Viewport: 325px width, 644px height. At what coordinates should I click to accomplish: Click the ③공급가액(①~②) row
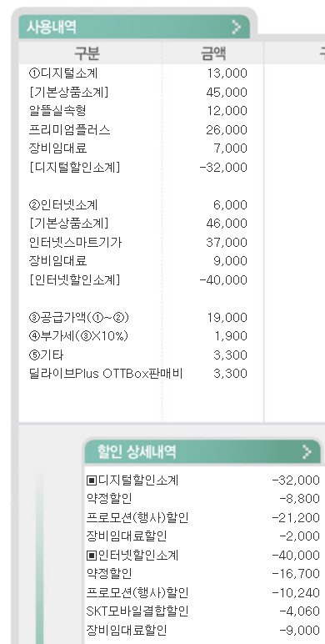[x=137, y=318]
